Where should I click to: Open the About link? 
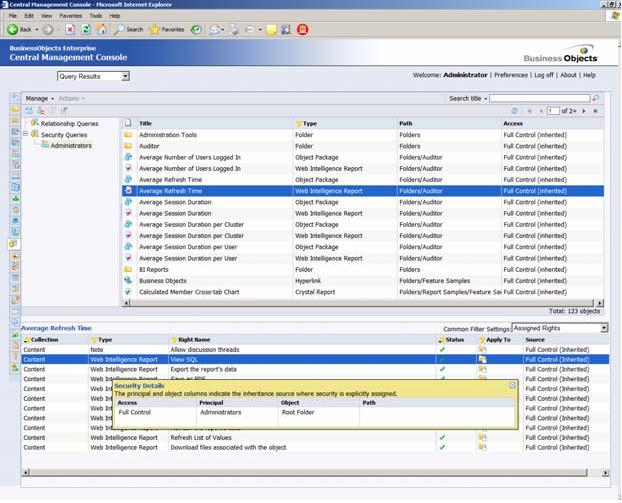[x=568, y=75]
